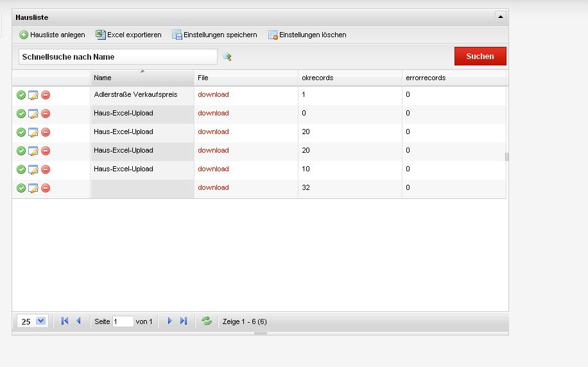The width and height of the screenshot is (588, 367).
Task: Click Einstellungen speichern toolbar item
Action: coord(214,35)
